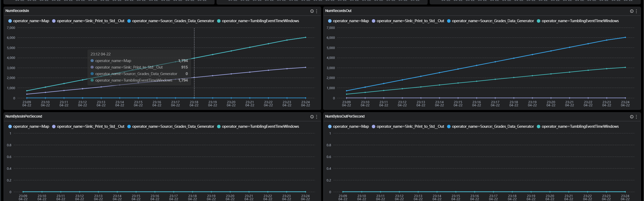The height and width of the screenshot is (201, 644).
Task: Click the NumBytesInPerSecond info icon
Action: 312,117
